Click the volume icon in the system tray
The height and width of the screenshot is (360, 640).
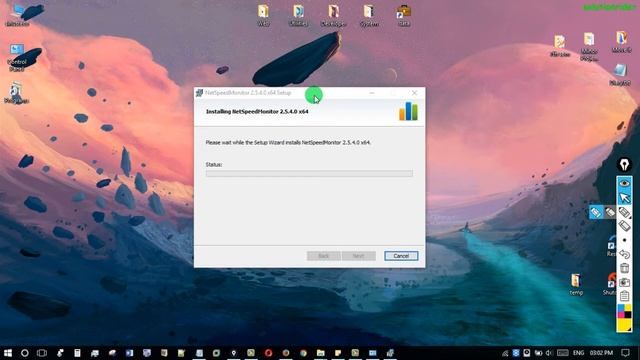pyautogui.click(x=548, y=353)
